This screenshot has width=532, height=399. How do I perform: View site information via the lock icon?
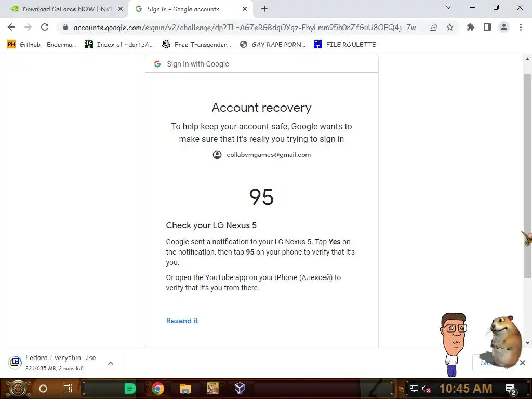click(65, 27)
